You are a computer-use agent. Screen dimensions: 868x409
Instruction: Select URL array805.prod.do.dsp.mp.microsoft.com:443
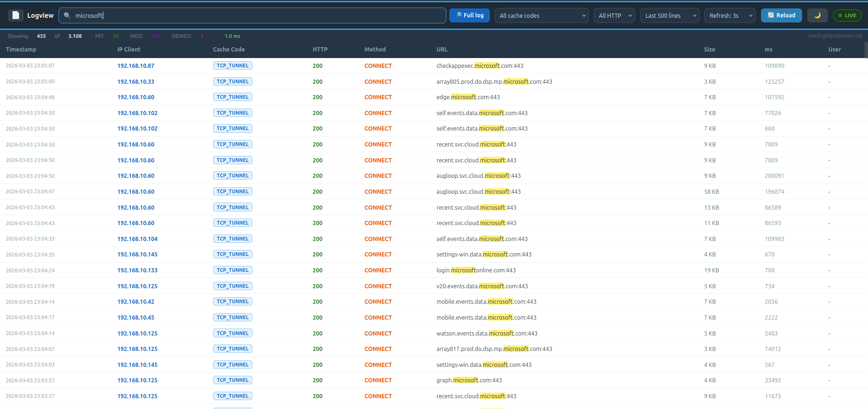coord(494,82)
